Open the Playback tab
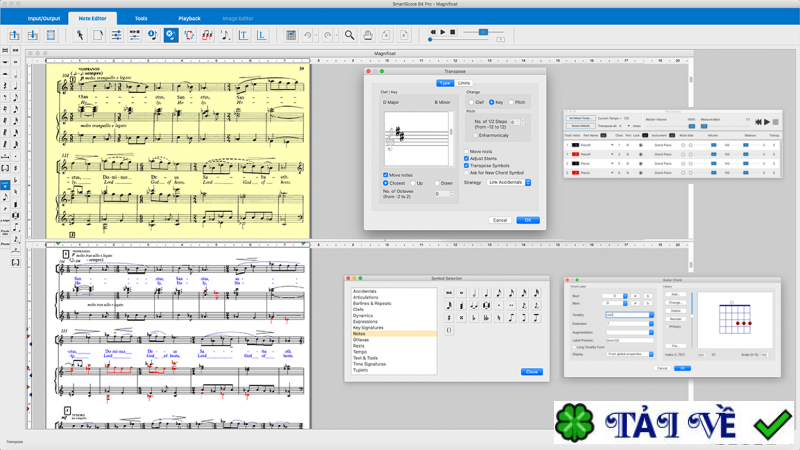The image size is (800, 450). pos(189,18)
